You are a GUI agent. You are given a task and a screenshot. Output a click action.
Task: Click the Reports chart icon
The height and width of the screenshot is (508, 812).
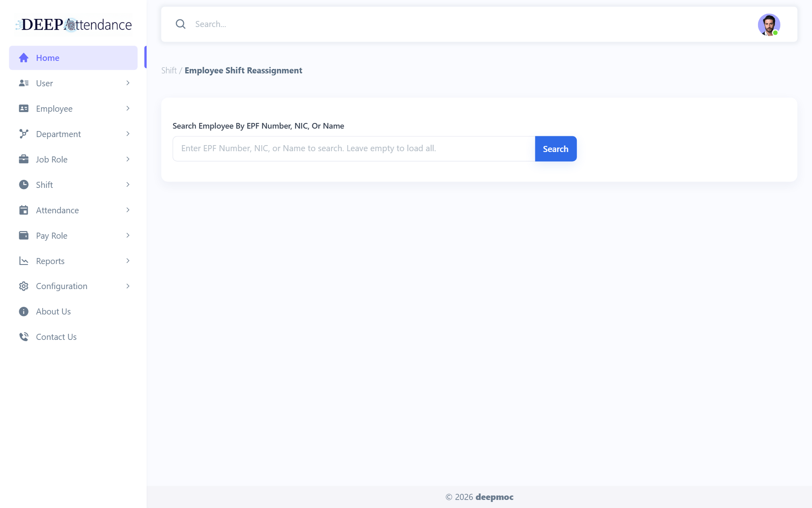coord(24,261)
